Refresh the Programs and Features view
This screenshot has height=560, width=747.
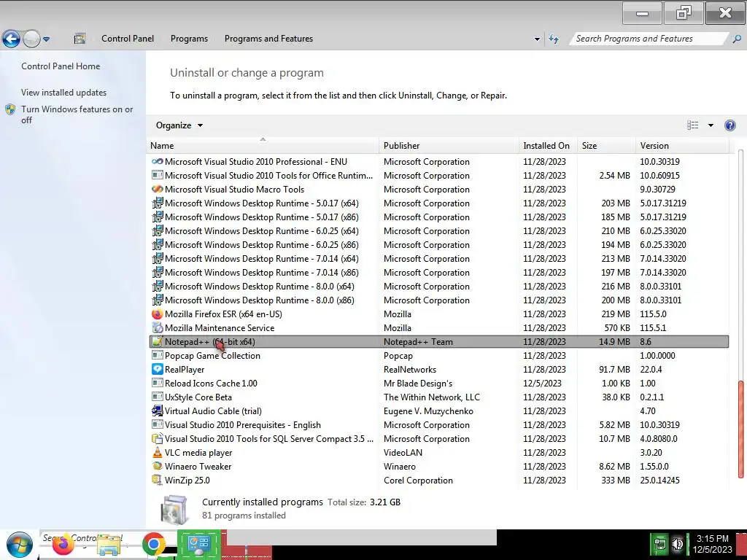tap(554, 39)
